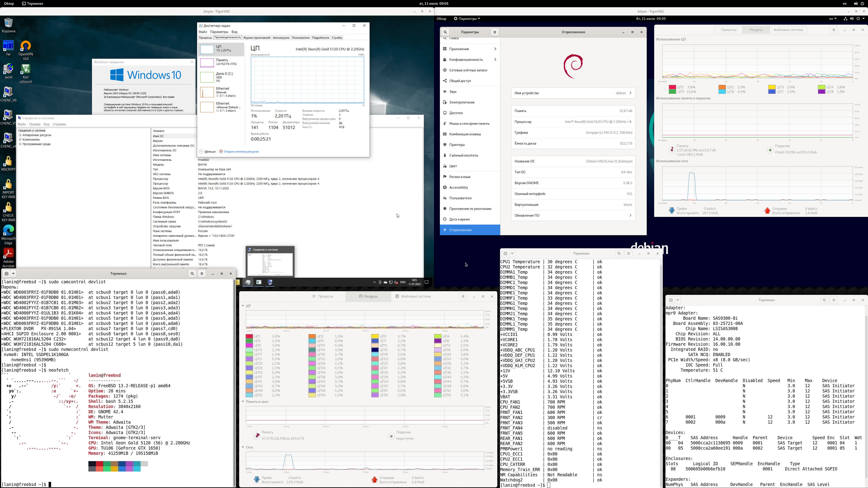Expand Аппаратные ресурсы tree node
This screenshot has height=488, width=868.
20,135
